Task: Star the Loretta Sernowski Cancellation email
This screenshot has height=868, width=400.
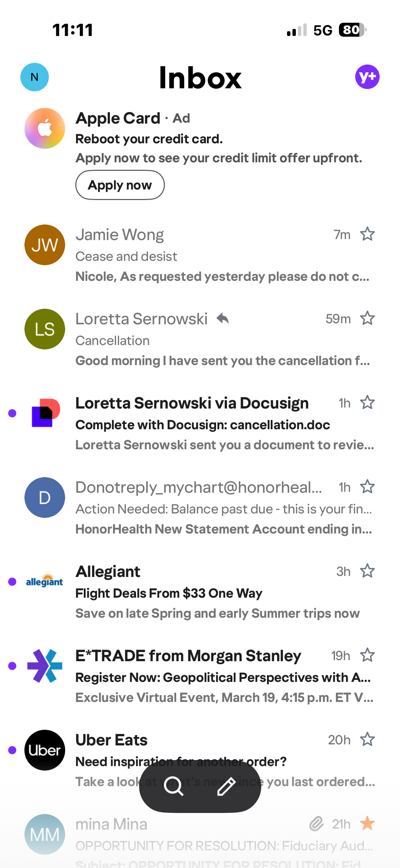Action: pos(367,319)
